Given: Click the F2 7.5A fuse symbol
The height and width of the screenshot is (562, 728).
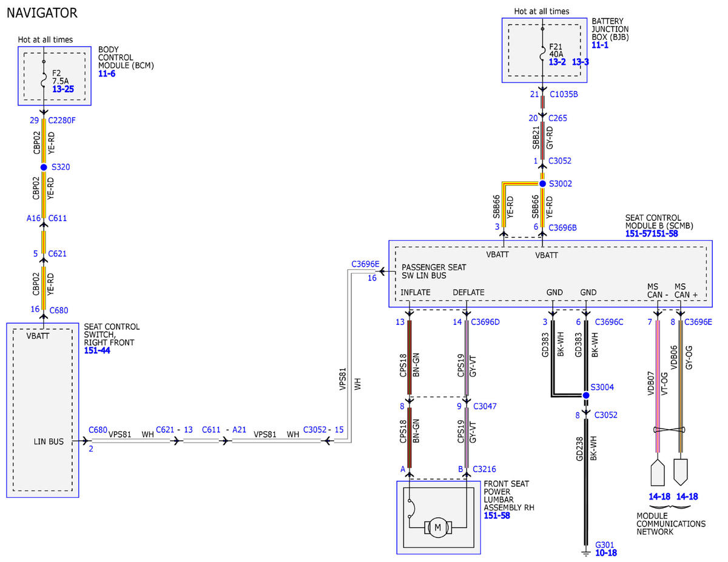Looking at the screenshot, I should 44,79.
